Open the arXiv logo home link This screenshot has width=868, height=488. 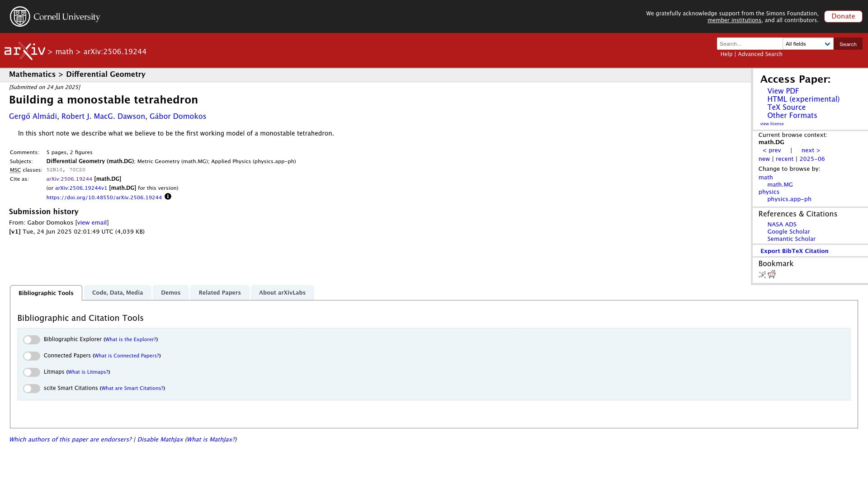(25, 51)
